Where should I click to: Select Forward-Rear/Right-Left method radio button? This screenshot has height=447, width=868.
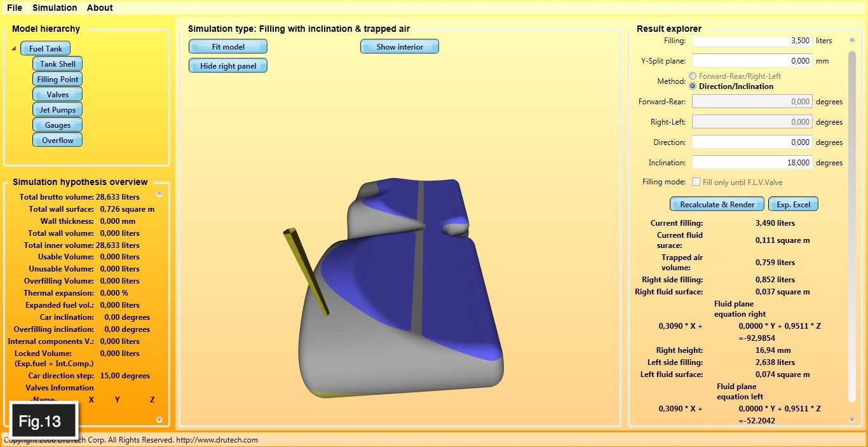[x=693, y=76]
